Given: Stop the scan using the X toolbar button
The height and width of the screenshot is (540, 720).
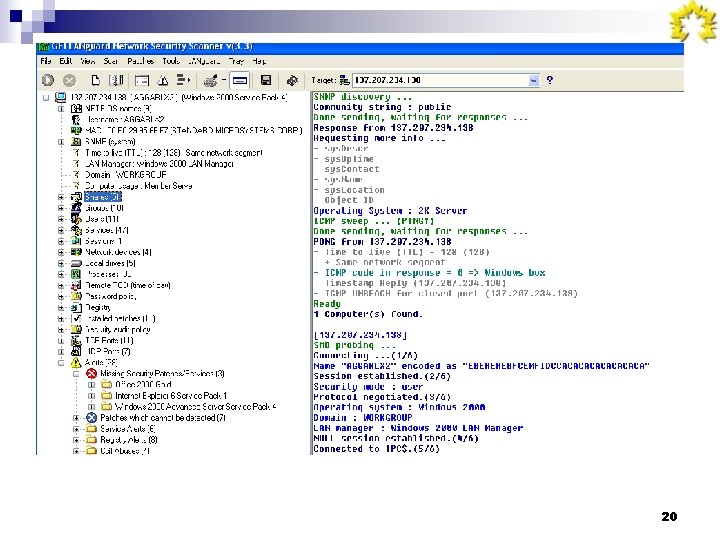Looking at the screenshot, I should (x=69, y=80).
